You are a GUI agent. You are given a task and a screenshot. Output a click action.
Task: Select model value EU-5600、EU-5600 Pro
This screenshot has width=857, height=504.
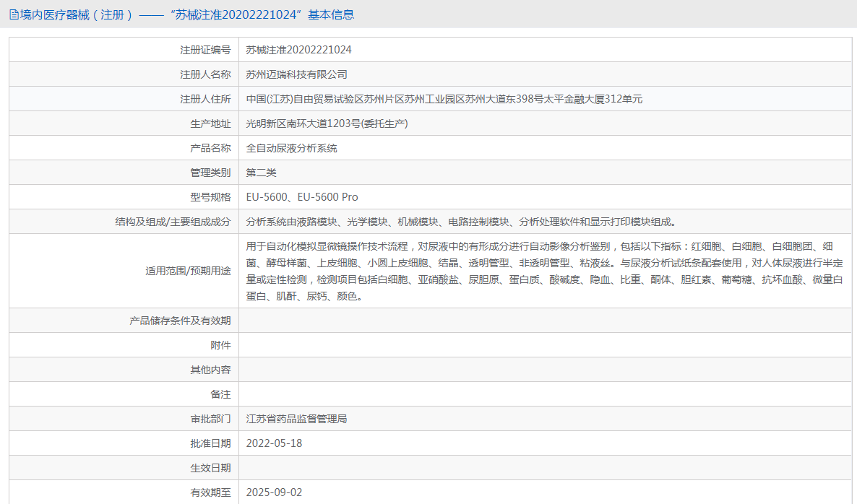click(x=302, y=197)
